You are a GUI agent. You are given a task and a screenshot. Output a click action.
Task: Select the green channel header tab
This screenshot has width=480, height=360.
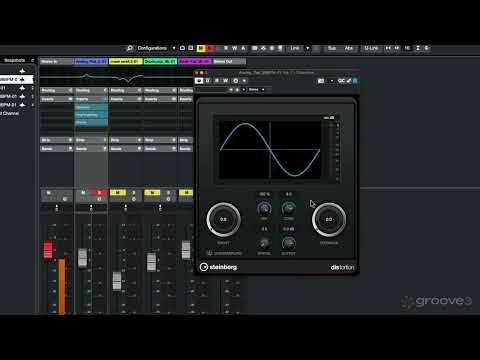(x=160, y=61)
